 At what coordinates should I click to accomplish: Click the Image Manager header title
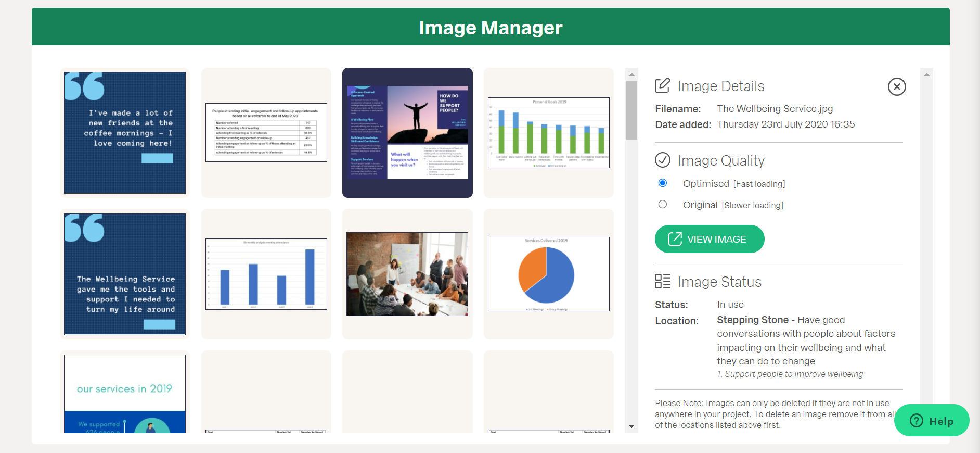point(491,28)
